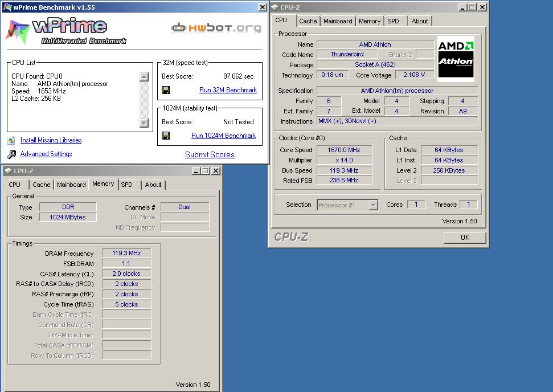The image size is (553, 392).
Task: Switch to Cache tab in CPU-Z Memory window
Action: [41, 185]
